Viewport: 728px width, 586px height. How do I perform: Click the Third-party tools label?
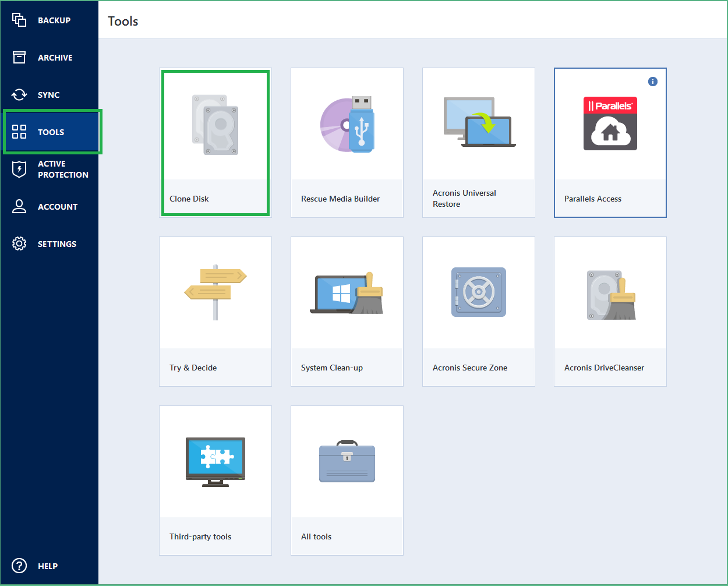click(200, 536)
